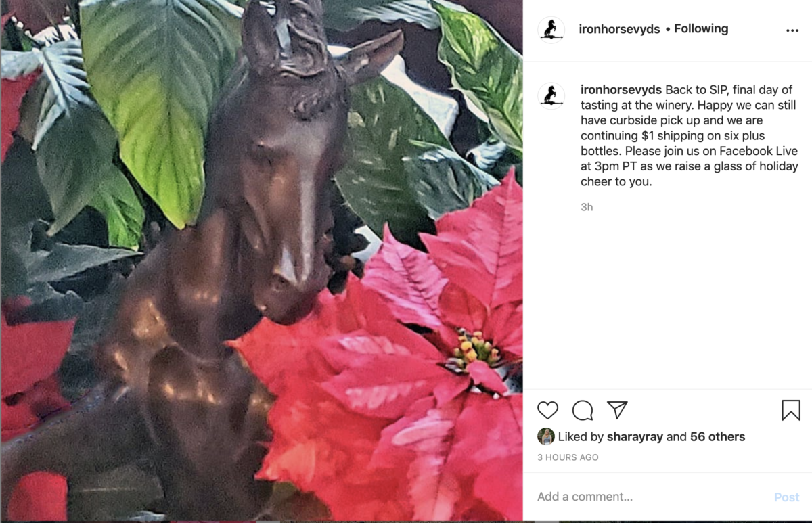This screenshot has height=523, width=812.
Task: Open ironhorsevyds avatar in post header
Action: [x=551, y=30]
